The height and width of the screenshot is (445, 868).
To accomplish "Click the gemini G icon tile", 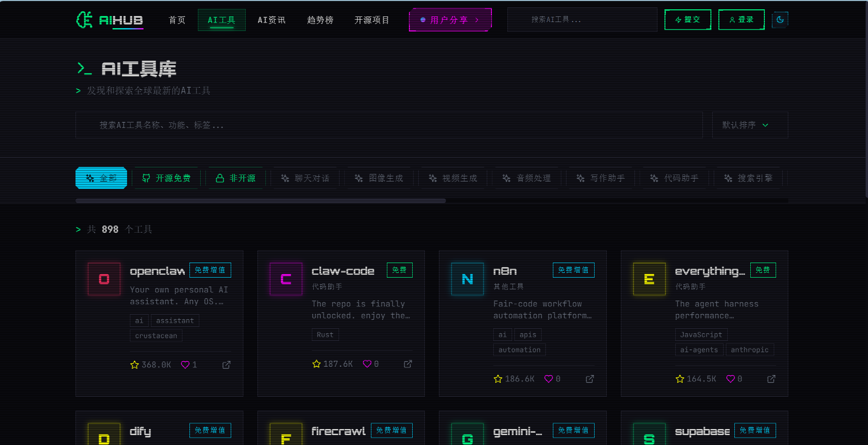I will [x=468, y=434].
